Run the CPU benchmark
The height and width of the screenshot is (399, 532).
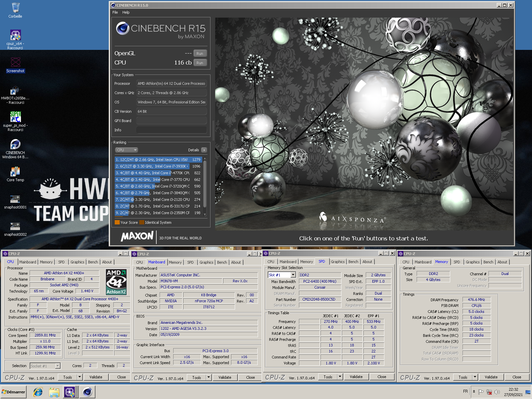point(200,63)
